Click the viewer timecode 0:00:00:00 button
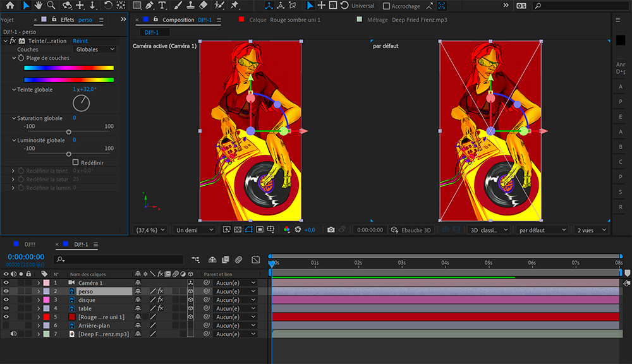 click(x=370, y=230)
